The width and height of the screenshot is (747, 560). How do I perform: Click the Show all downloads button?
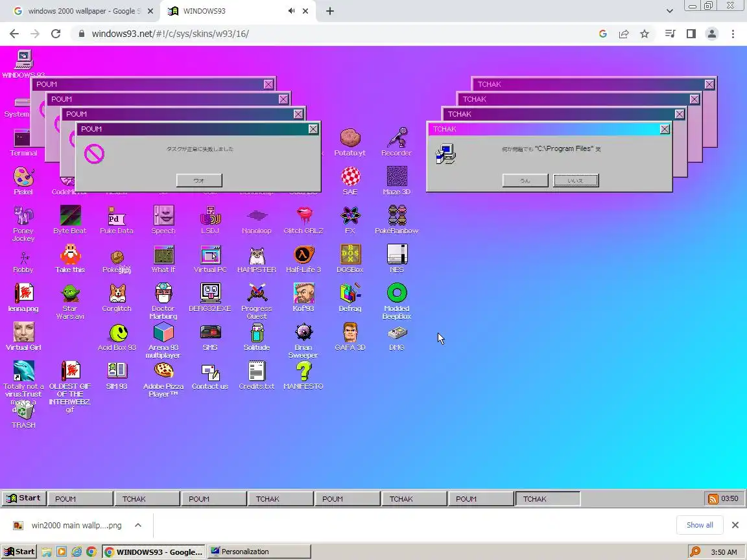pos(700,525)
